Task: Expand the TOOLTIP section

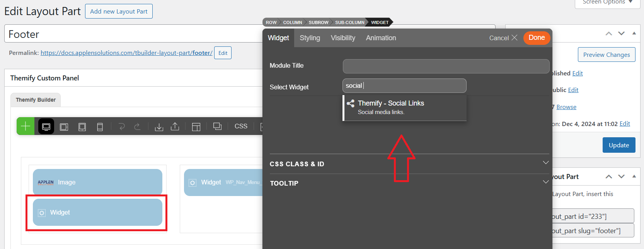Action: (409, 183)
